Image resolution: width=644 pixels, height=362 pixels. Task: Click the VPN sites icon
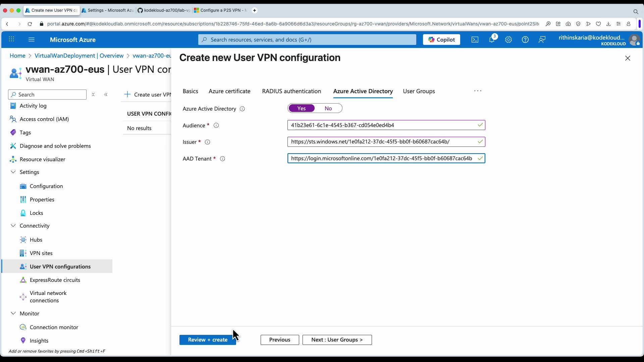(23, 253)
